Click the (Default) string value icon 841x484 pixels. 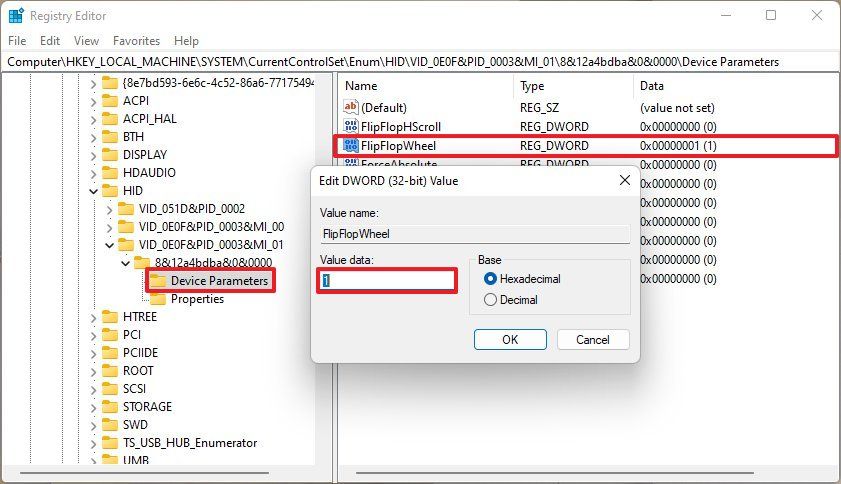351,107
